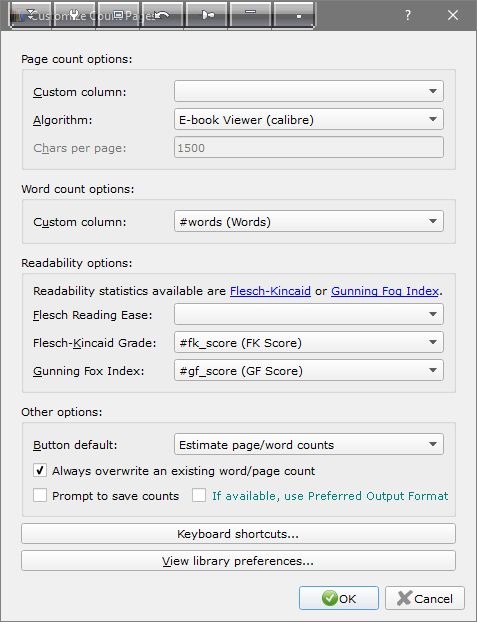Click the question mark help icon
Screen dimensions: 477x622
point(408,15)
